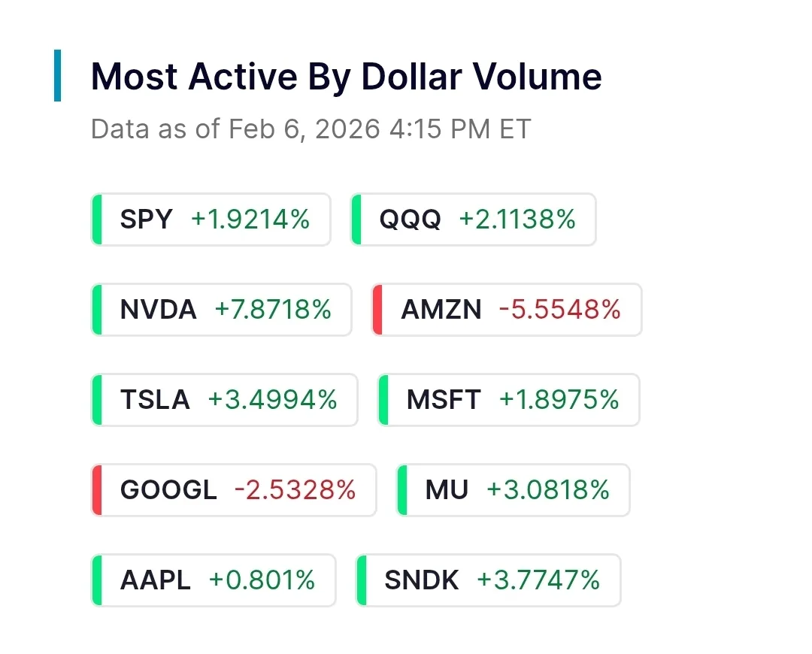Click the -5.5548% change value
This screenshot has width=812, height=654.
pyautogui.click(x=559, y=310)
